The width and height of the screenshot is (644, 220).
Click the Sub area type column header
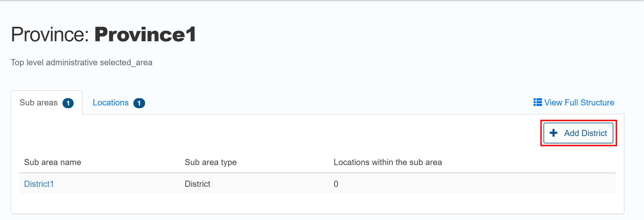(211, 162)
